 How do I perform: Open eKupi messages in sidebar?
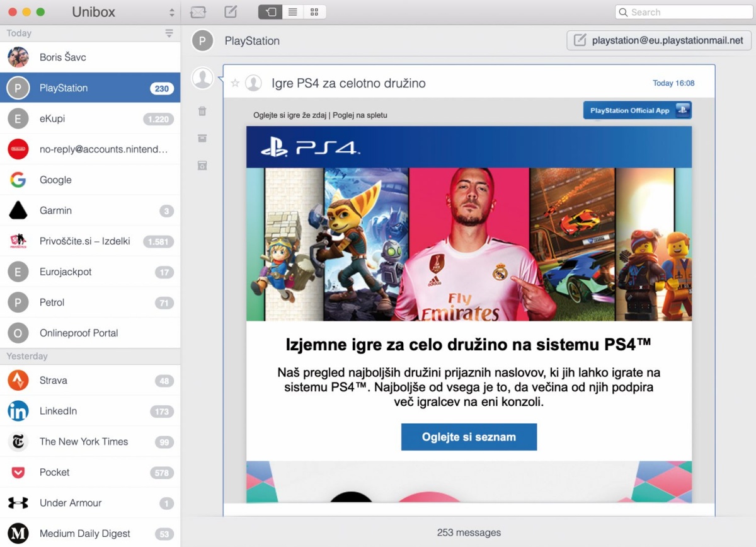[90, 118]
